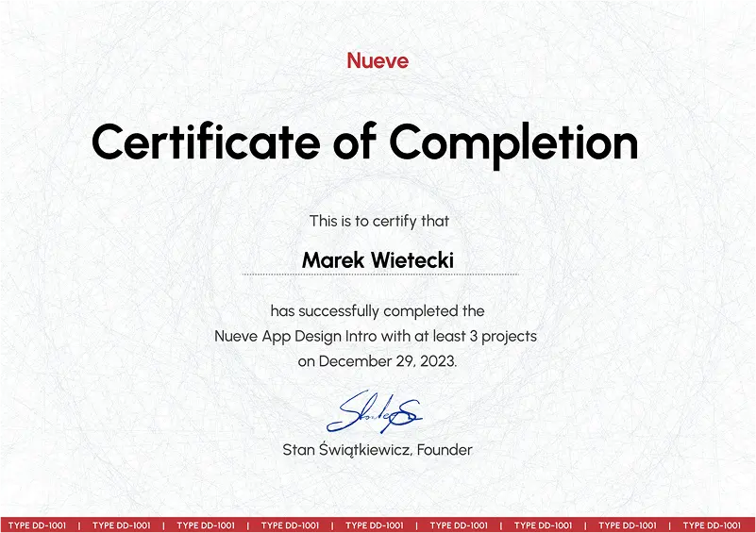Click the word "successfully" in the body text

pos(322,310)
